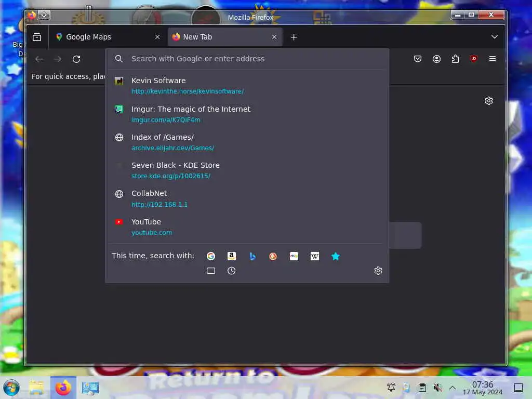Show desktop with taskbar corner button

[518, 388]
